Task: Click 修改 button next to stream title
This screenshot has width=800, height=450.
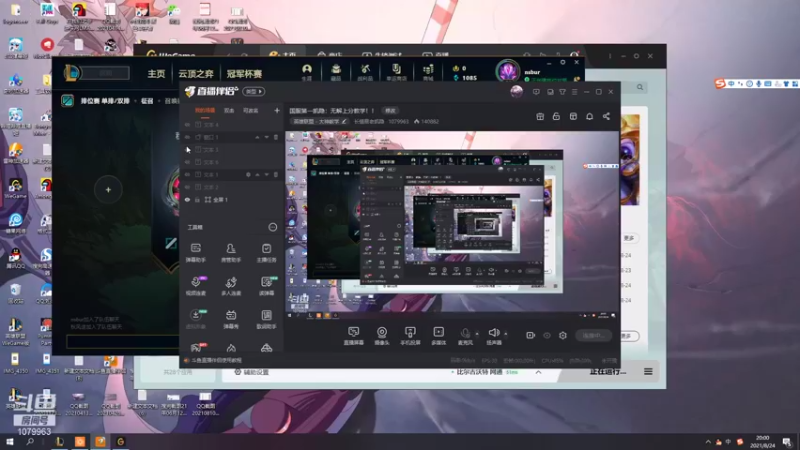Action: [x=390, y=110]
